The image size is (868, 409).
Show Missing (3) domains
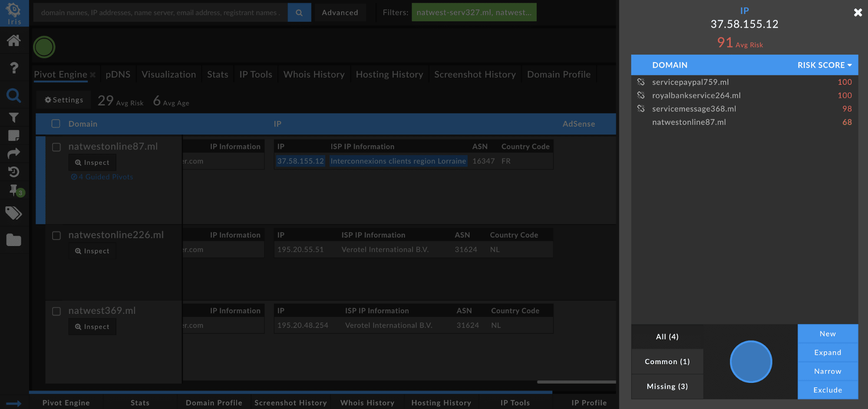[667, 386]
